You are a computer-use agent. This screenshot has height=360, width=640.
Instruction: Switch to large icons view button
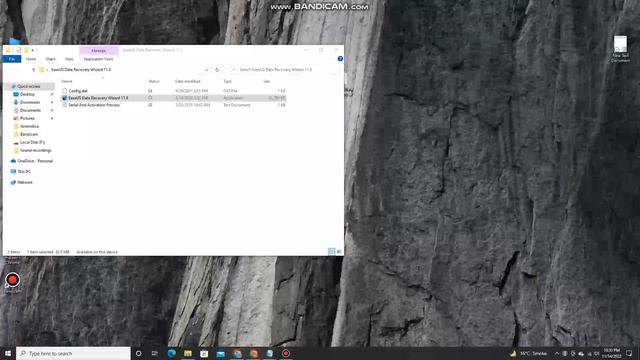point(339,251)
